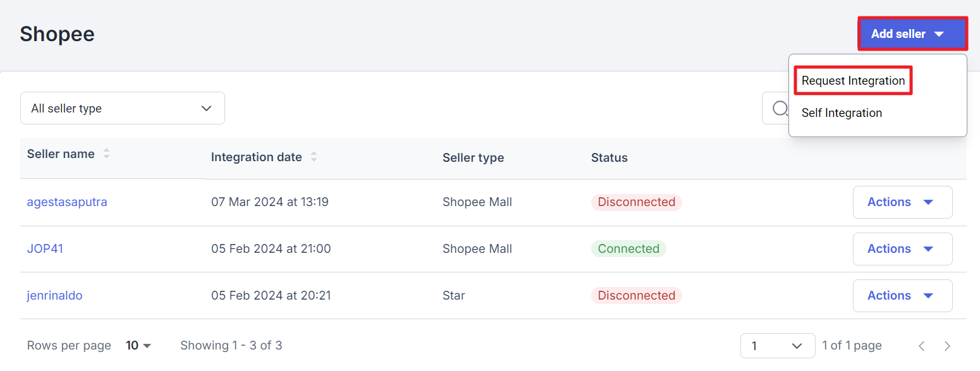Go to previous page chevron

(x=922, y=346)
